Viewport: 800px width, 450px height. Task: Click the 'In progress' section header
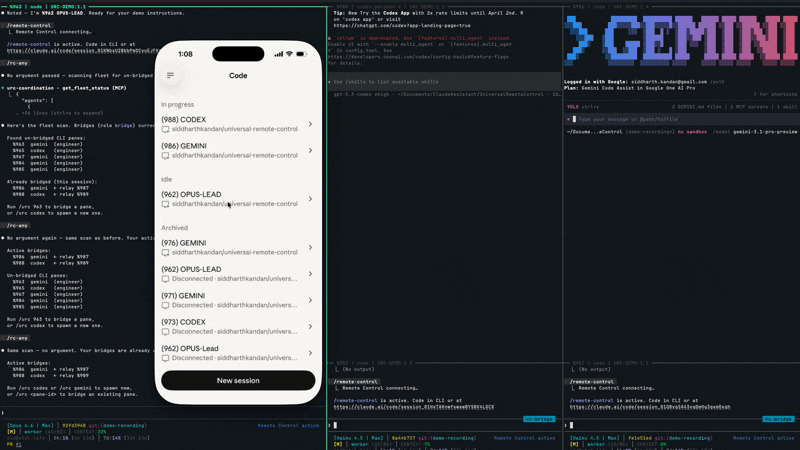178,105
